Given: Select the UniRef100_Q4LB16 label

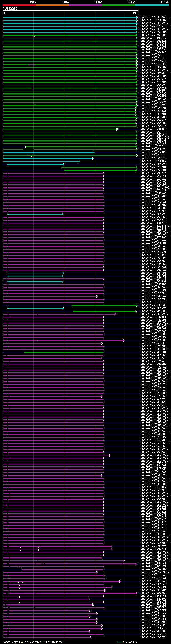Looking at the screenshot, I should click(153, 173).
